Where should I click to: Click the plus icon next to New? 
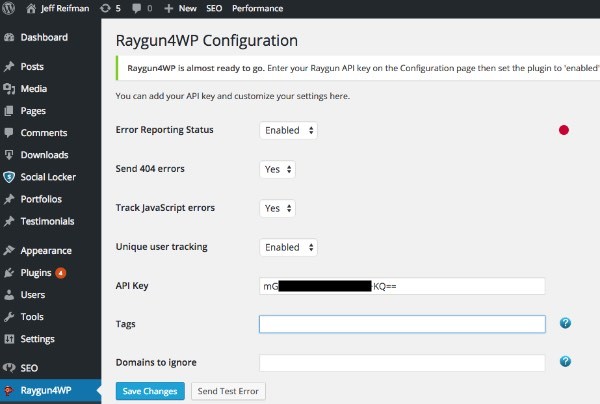click(168, 8)
